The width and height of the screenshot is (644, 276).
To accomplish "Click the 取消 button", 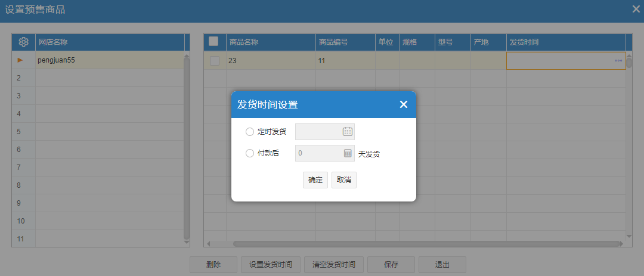I will [344, 180].
